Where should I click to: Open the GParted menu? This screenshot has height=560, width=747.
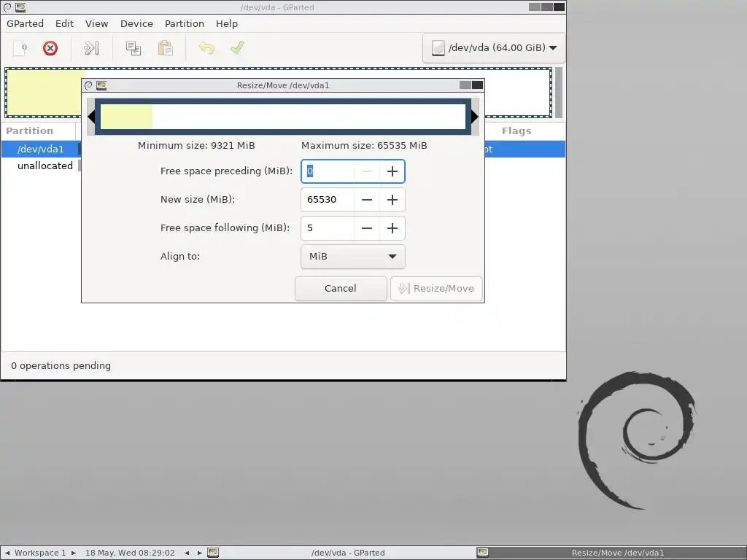coord(25,23)
